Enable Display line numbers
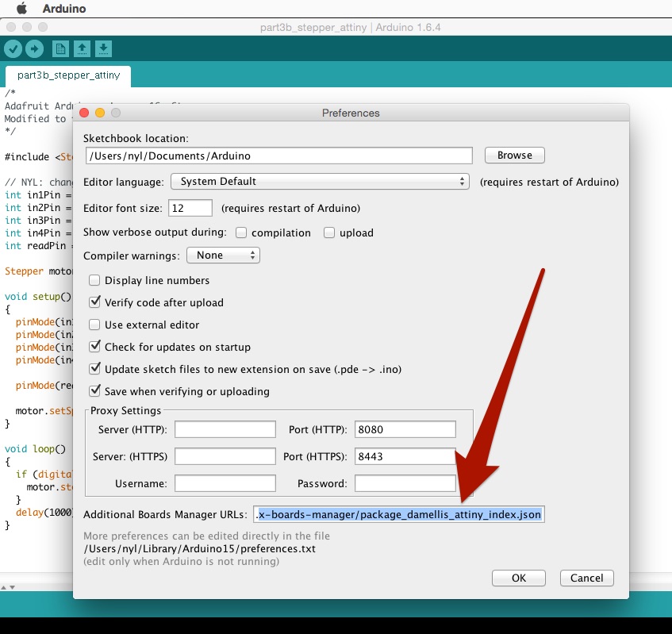The width and height of the screenshot is (672, 634). [94, 280]
